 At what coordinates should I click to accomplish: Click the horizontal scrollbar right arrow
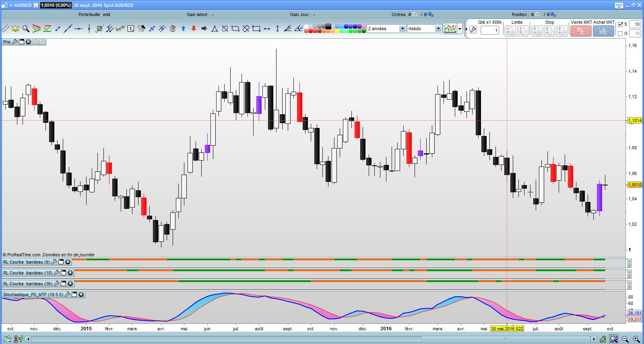[594, 339]
